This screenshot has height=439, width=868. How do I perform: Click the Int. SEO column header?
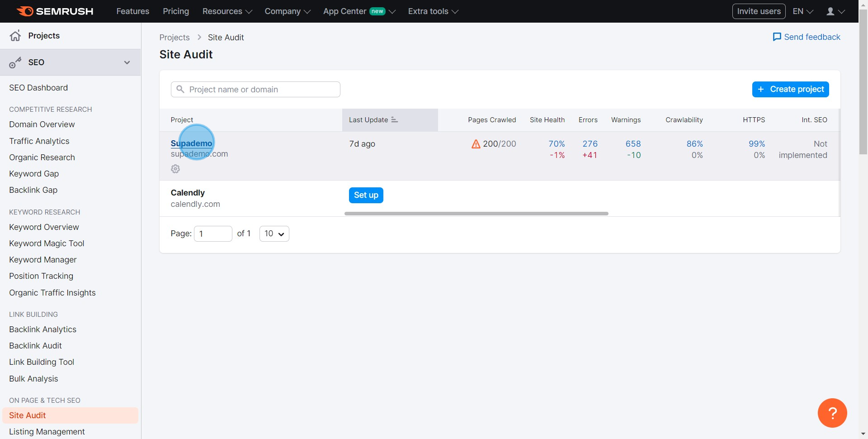click(x=814, y=120)
